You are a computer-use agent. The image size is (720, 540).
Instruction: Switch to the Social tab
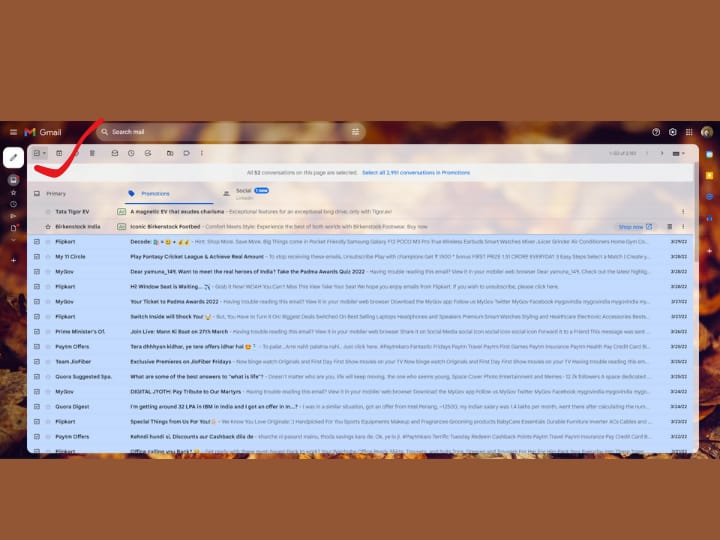(x=243, y=190)
